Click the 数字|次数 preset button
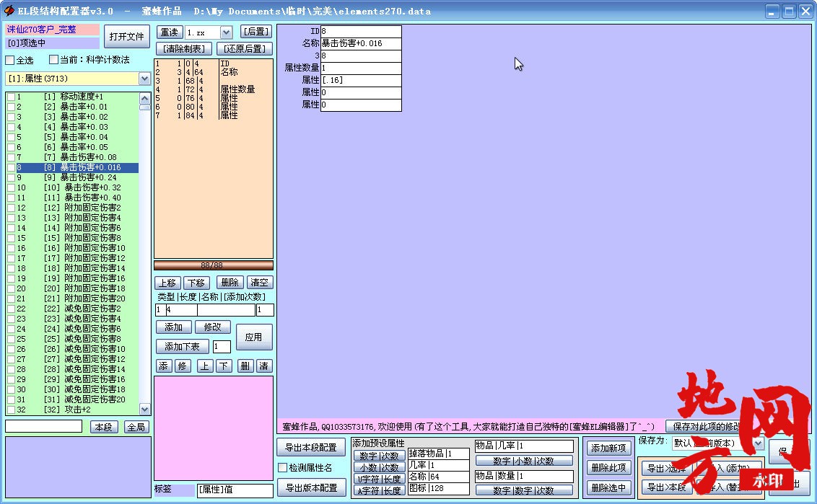 pyautogui.click(x=380, y=456)
